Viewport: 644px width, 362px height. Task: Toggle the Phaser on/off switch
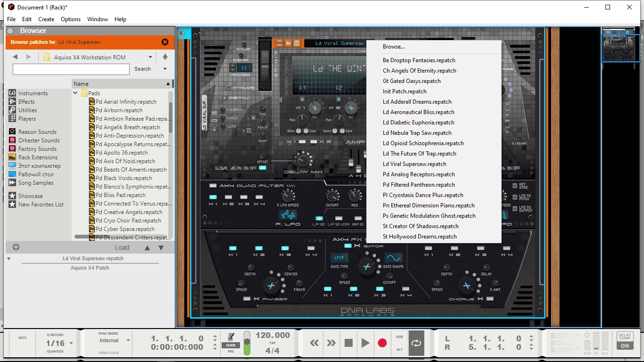pyautogui.click(x=247, y=299)
